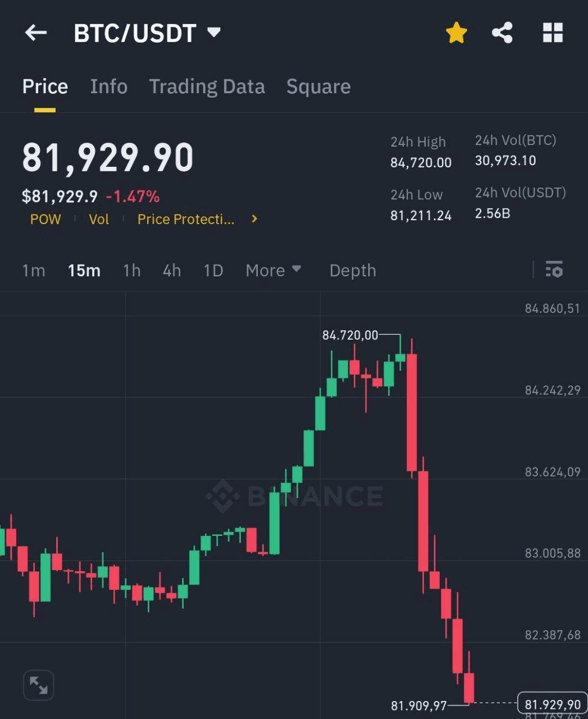Show the Depth chart
588x719 pixels.
pos(353,270)
